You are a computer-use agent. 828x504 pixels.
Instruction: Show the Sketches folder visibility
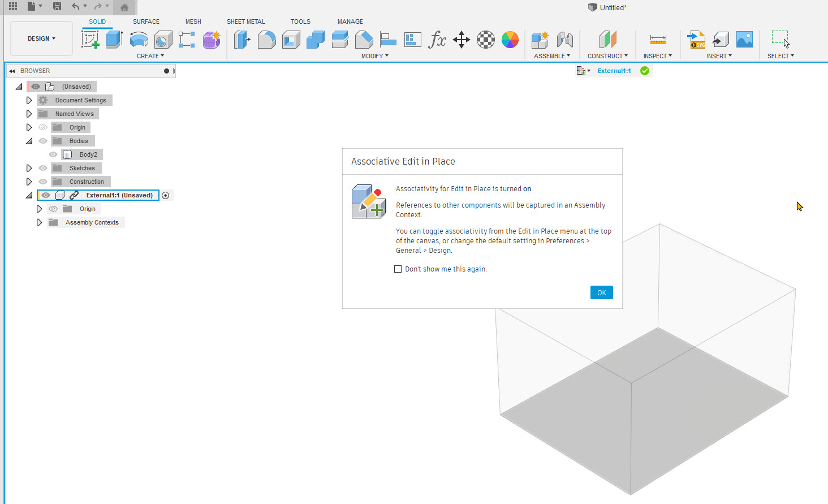click(42, 167)
